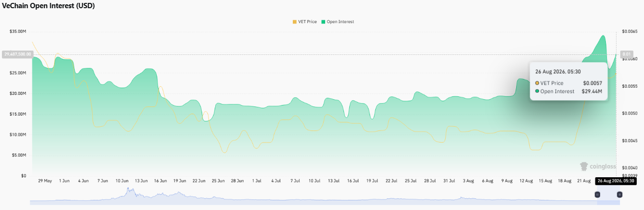Screen dimensions: 644x210
Task: Click the right range slider handle
Action: point(619,195)
